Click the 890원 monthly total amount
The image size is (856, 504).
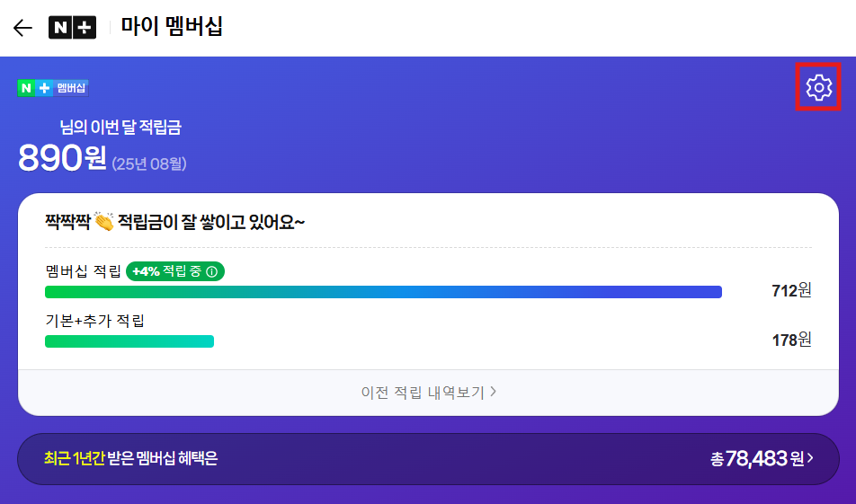point(62,158)
